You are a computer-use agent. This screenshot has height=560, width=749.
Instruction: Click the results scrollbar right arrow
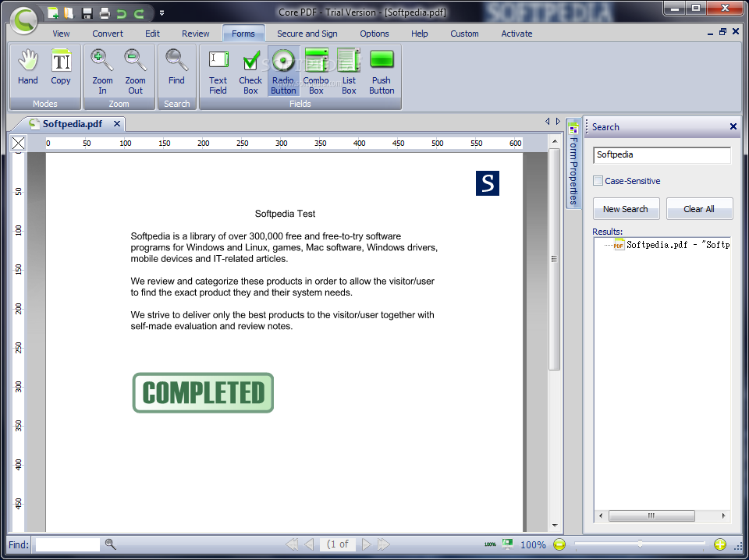(x=724, y=516)
